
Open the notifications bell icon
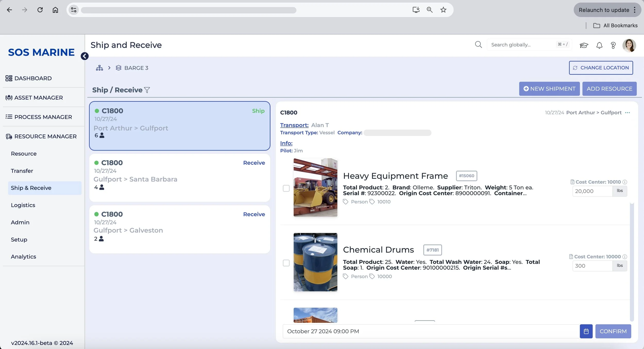(599, 46)
